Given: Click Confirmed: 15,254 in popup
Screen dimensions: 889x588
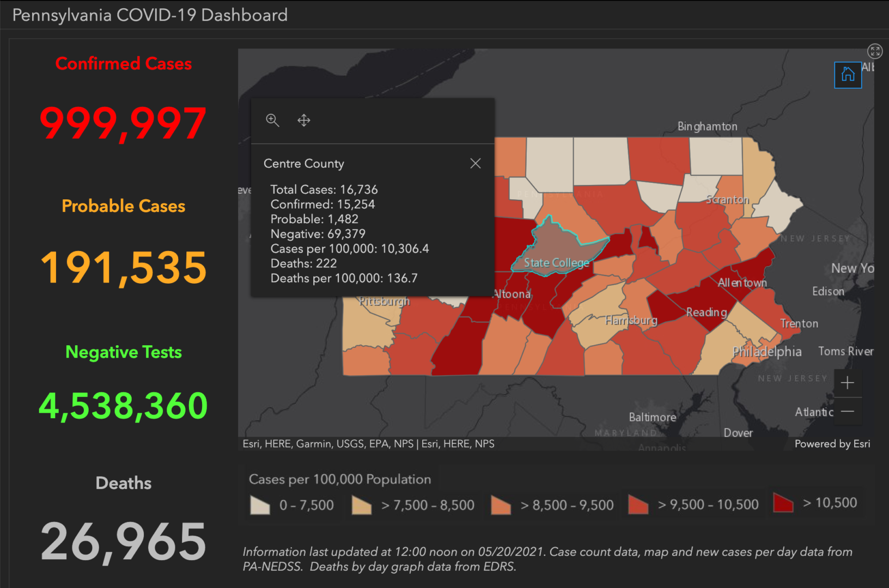Looking at the screenshot, I should (x=323, y=204).
